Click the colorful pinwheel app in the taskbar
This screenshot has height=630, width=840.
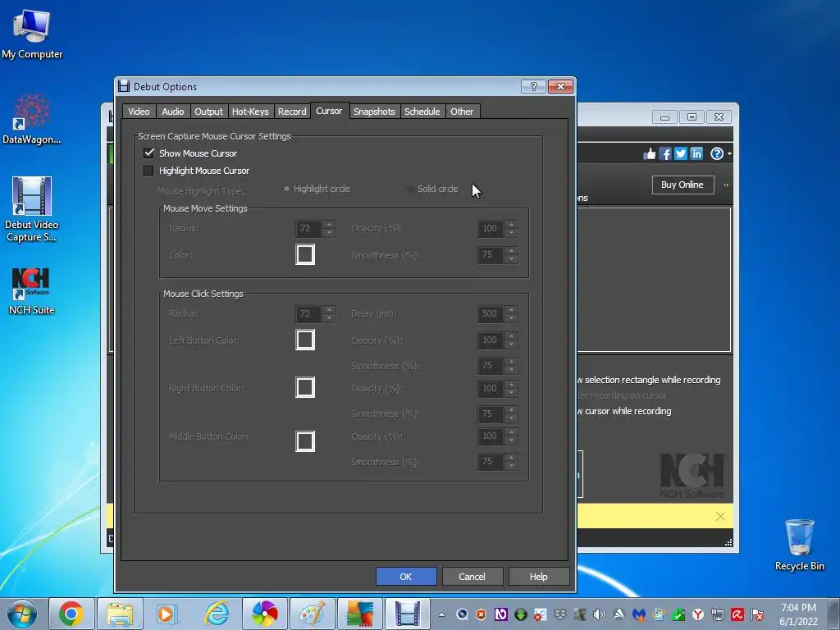click(x=265, y=614)
